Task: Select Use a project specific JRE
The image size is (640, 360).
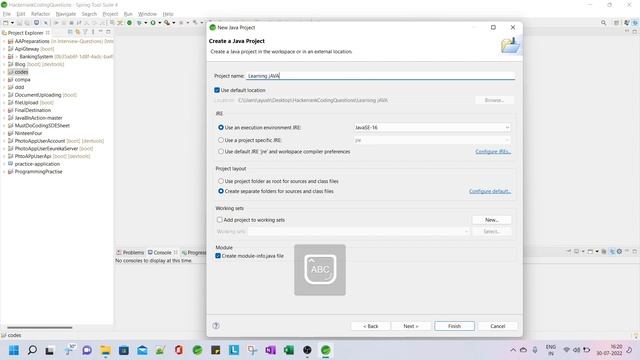Action: click(x=221, y=140)
